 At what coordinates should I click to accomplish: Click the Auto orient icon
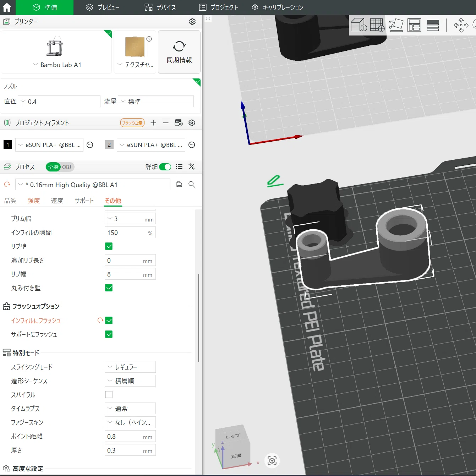(x=396, y=25)
